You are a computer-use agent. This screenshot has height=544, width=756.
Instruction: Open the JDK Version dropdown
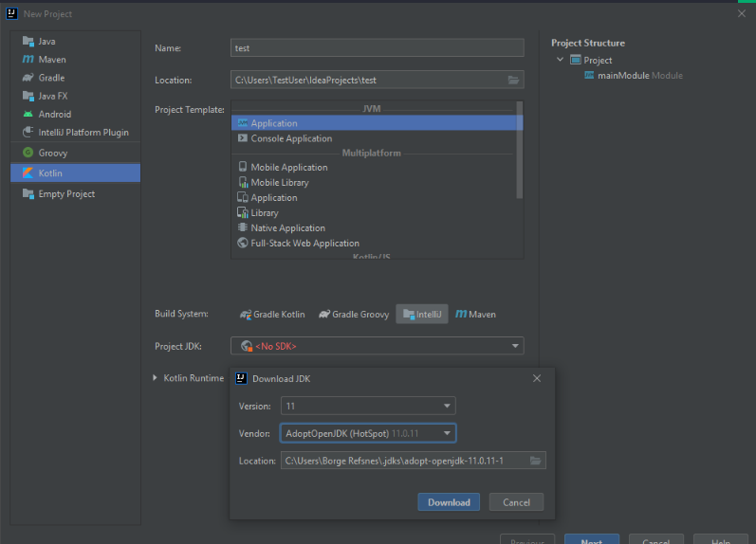click(368, 407)
